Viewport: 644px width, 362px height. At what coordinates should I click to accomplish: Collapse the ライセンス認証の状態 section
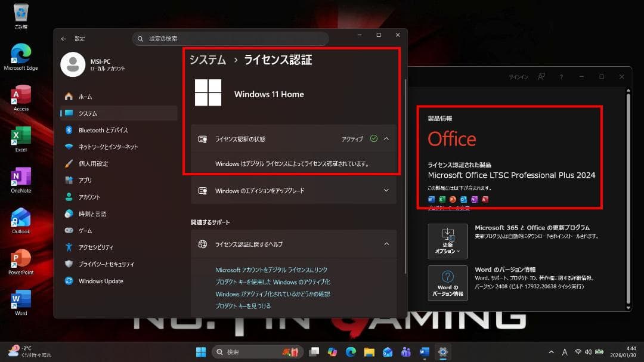(x=386, y=138)
